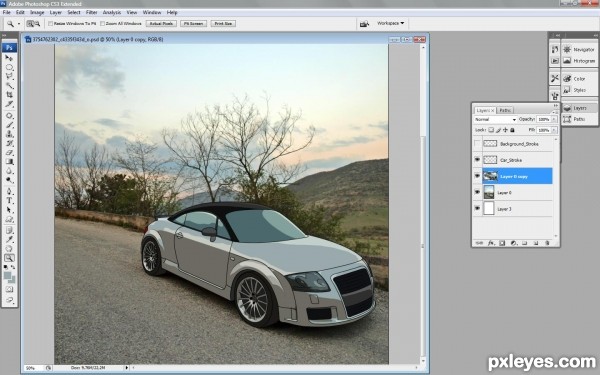
Task: Select the Slice tool
Action: 9,104
